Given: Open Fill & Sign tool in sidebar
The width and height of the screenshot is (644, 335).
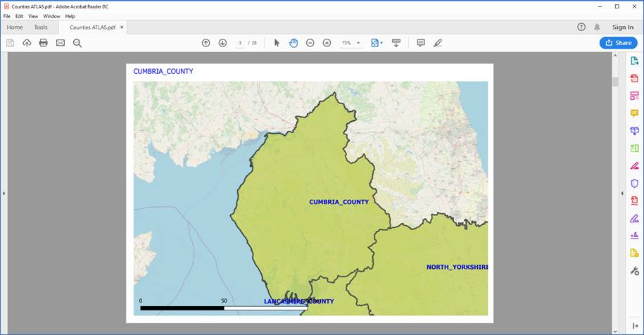Looking at the screenshot, I should [634, 218].
